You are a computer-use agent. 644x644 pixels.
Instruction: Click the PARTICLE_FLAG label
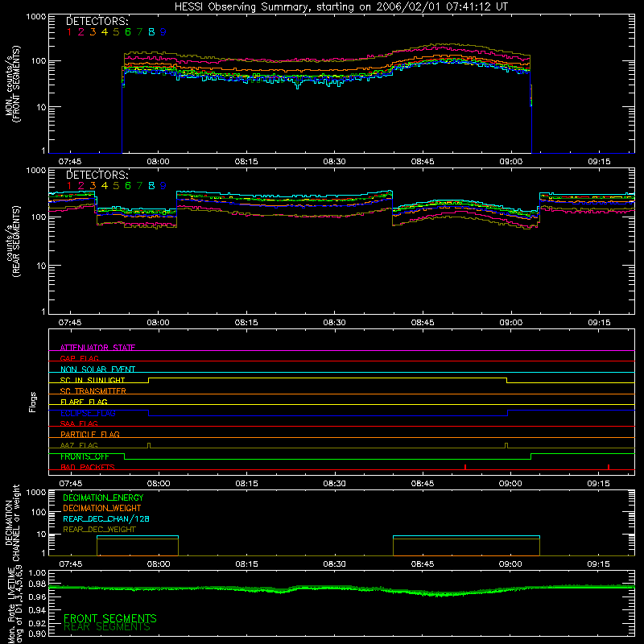(x=90, y=434)
